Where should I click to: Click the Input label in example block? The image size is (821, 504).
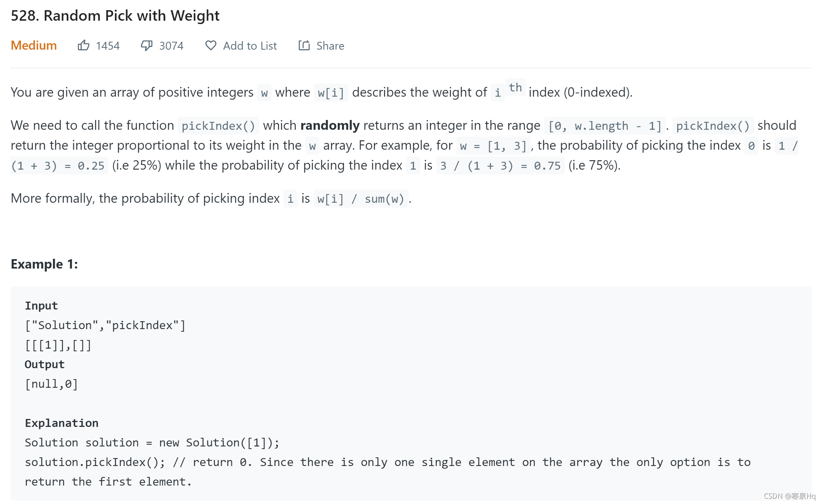tap(41, 305)
